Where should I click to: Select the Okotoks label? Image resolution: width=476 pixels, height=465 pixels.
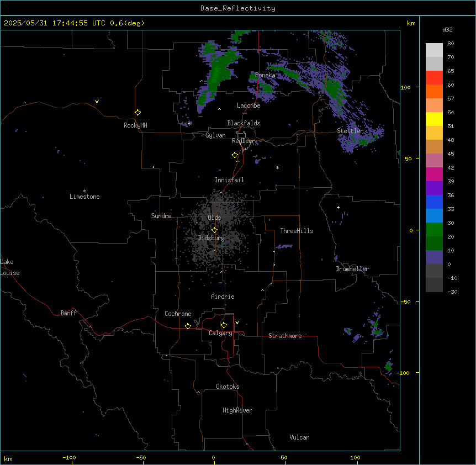228,387
